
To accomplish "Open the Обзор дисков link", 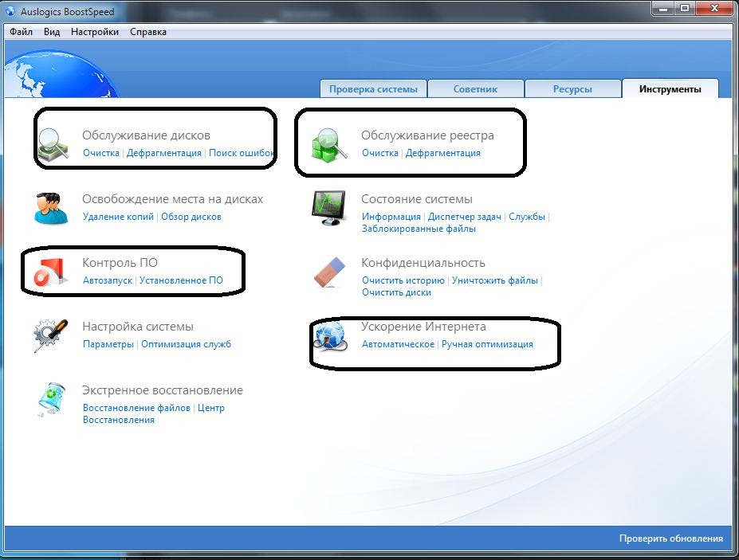I will pyautogui.click(x=191, y=217).
